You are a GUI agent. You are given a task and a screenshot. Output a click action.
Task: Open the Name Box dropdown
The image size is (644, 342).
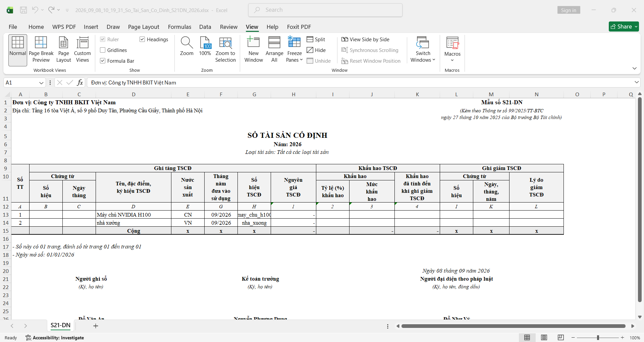41,83
